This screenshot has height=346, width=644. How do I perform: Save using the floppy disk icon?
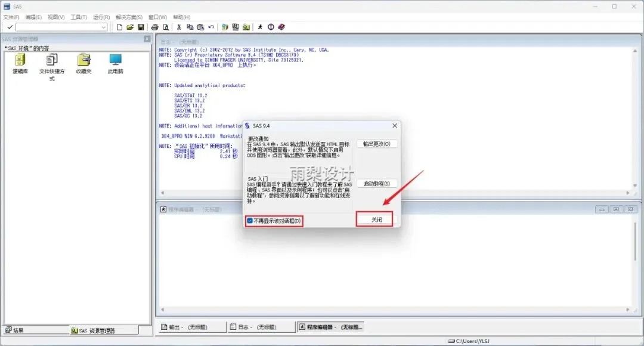coord(141,27)
